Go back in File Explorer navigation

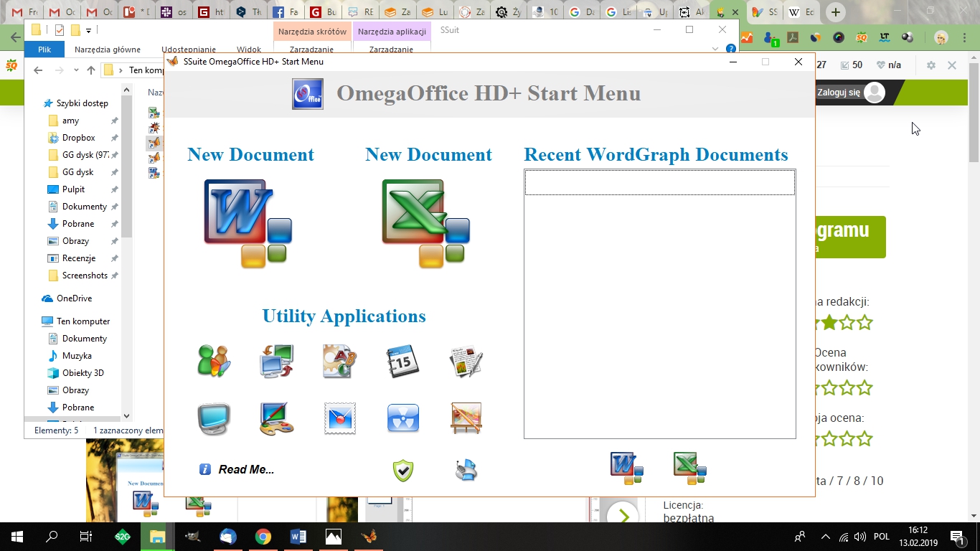tap(38, 70)
